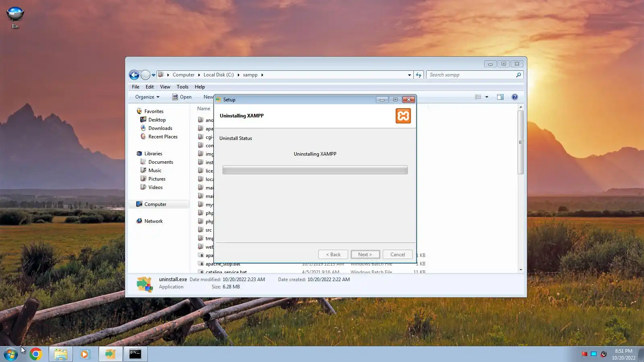Open Desktop in the navigation pane
644x362 pixels.
(x=157, y=120)
